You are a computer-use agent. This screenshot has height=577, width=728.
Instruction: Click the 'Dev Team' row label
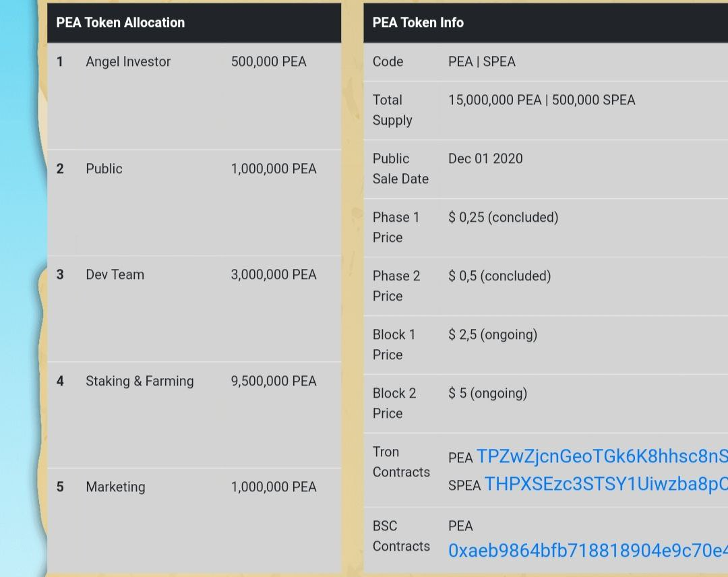tap(115, 274)
